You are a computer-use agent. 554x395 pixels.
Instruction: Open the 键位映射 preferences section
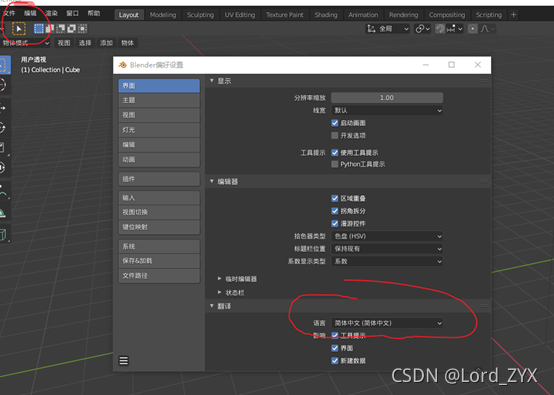coord(159,227)
